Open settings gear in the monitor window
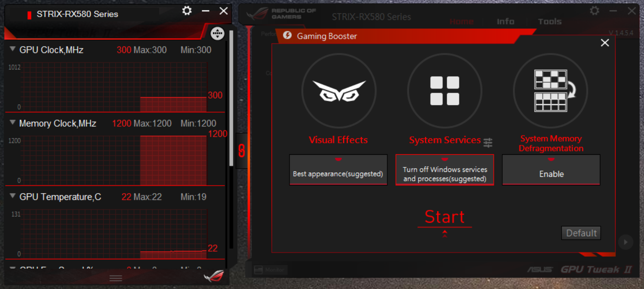The image size is (644, 289). click(x=187, y=11)
